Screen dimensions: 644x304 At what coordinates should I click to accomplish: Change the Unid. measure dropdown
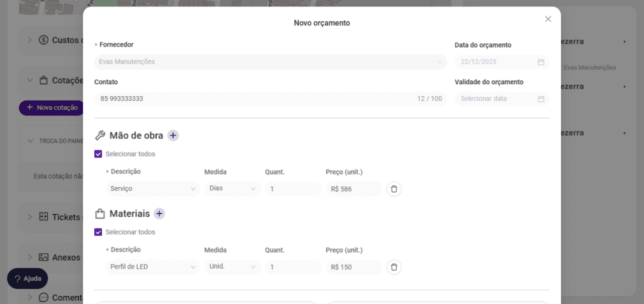(232, 266)
